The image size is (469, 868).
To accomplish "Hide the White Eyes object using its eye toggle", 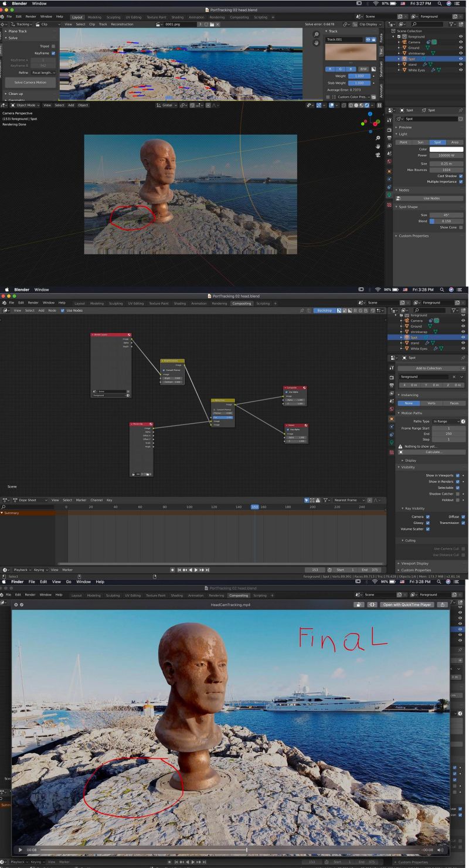I will pos(460,70).
